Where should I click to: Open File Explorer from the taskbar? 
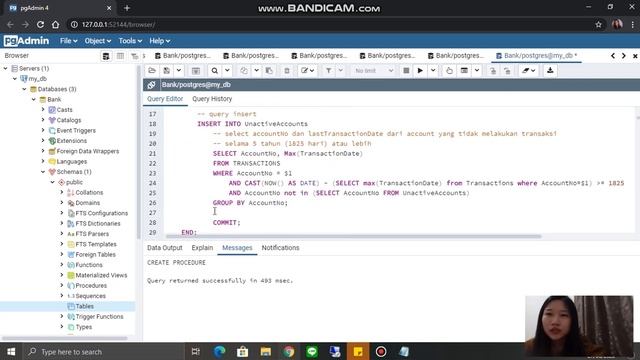coord(266,352)
